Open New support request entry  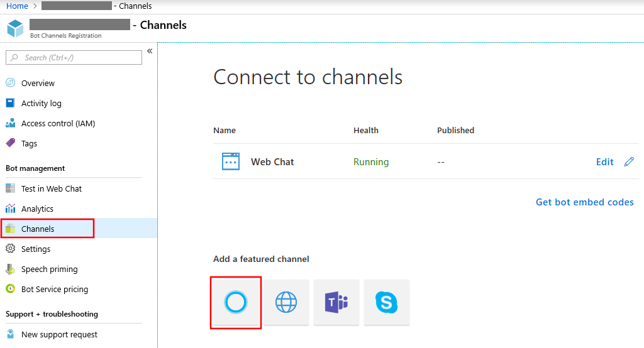tap(59, 334)
